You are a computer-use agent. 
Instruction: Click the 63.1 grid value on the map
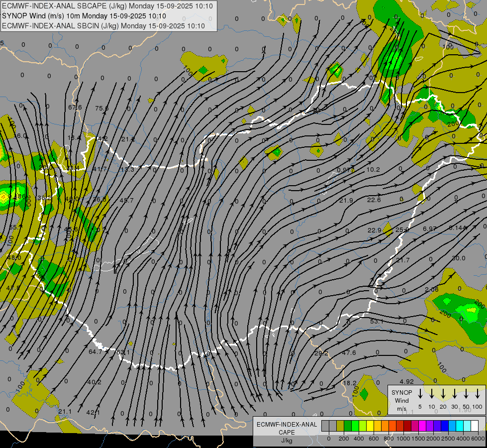coord(123,352)
